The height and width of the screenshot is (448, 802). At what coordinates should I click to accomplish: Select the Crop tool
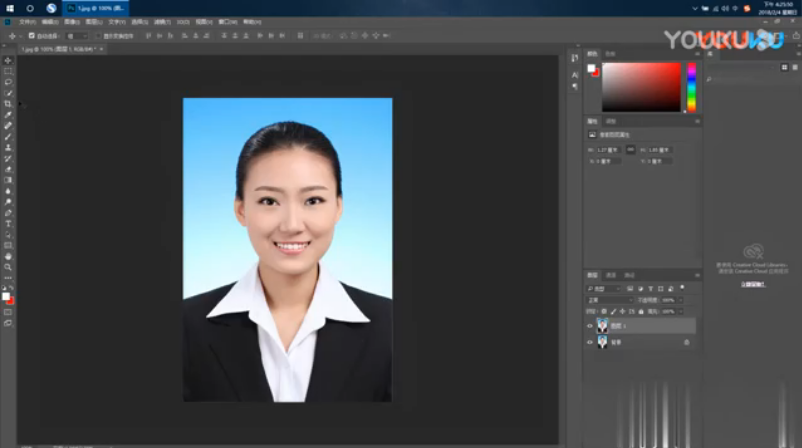pos(8,104)
